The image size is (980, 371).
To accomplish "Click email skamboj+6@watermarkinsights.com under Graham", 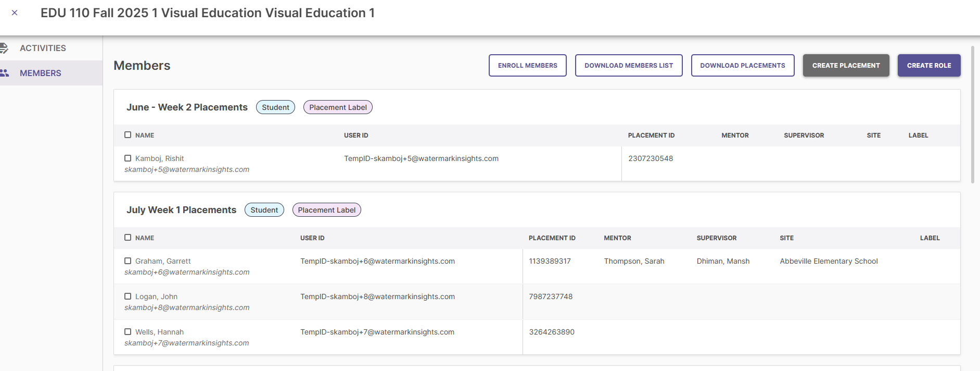I will pos(187,272).
